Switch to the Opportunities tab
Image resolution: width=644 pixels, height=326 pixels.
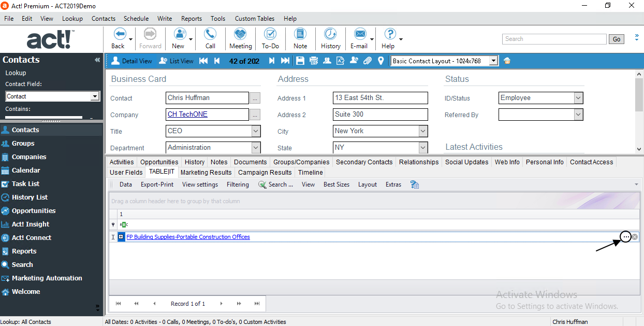click(x=159, y=162)
